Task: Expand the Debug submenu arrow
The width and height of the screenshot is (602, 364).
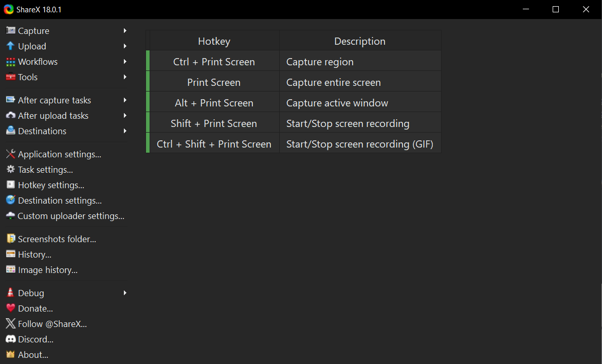Action: [124, 293]
